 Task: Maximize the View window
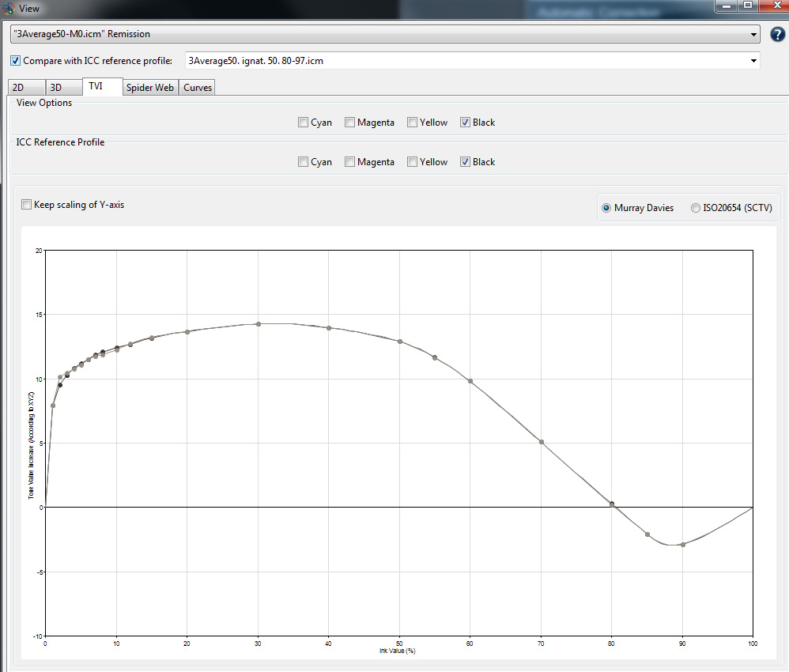pyautogui.click(x=748, y=6)
